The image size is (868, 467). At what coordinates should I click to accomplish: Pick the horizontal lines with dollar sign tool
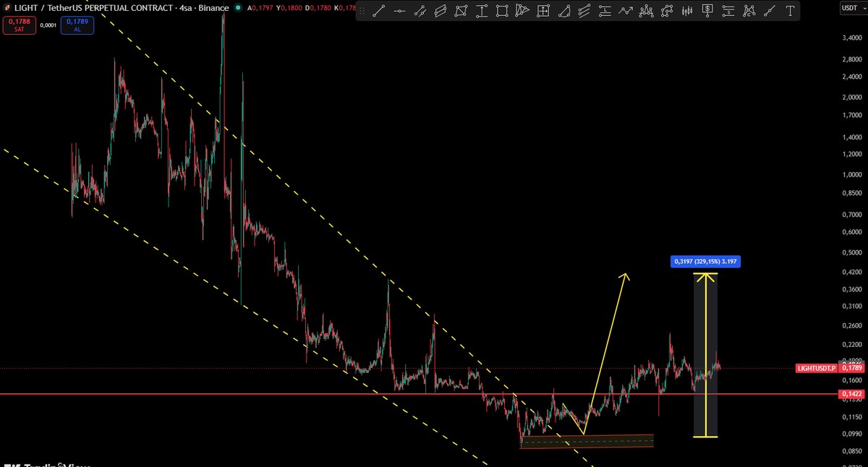(728, 11)
